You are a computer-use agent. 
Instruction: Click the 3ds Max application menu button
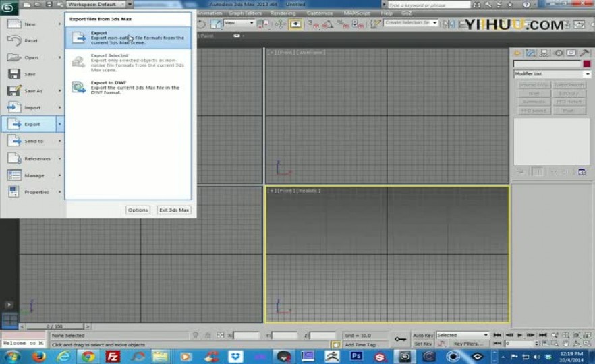tap(8, 7)
